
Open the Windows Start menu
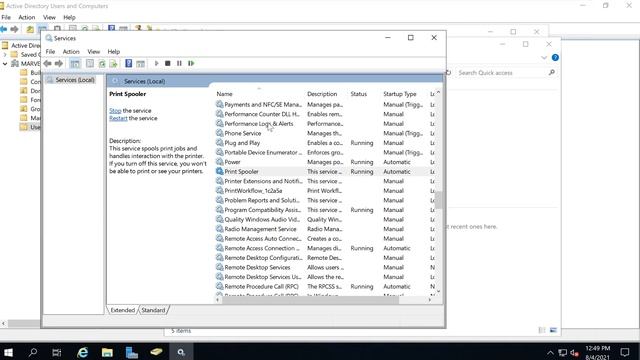pyautogui.click(x=8, y=352)
